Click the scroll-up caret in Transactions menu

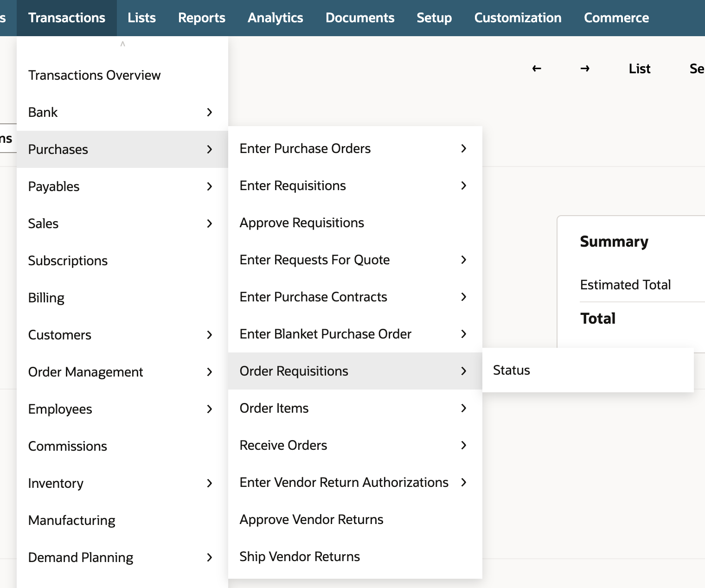[122, 44]
